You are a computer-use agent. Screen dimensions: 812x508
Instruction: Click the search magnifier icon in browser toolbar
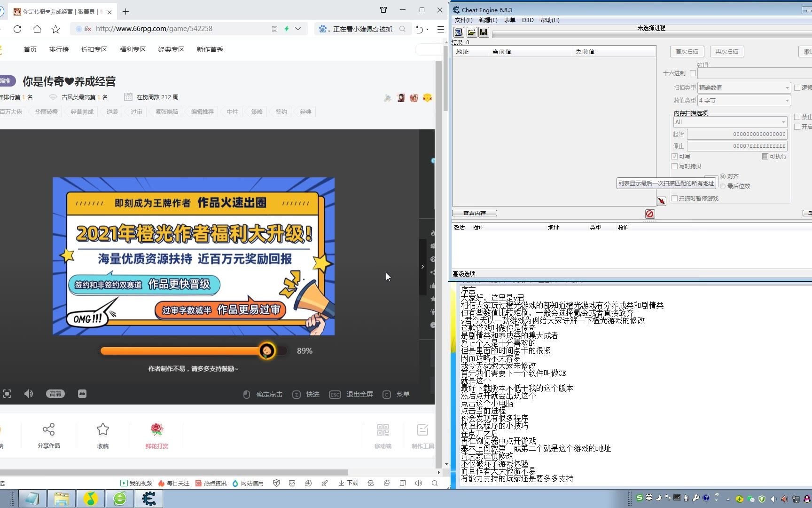[402, 29]
